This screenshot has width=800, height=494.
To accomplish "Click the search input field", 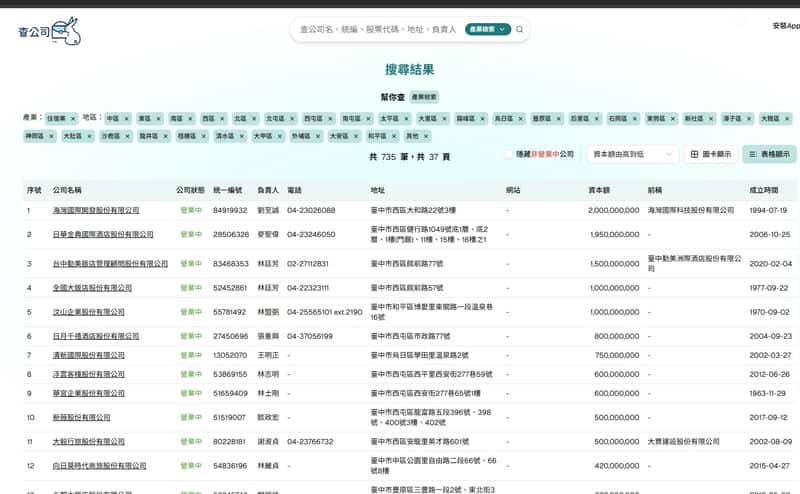I will [x=380, y=30].
